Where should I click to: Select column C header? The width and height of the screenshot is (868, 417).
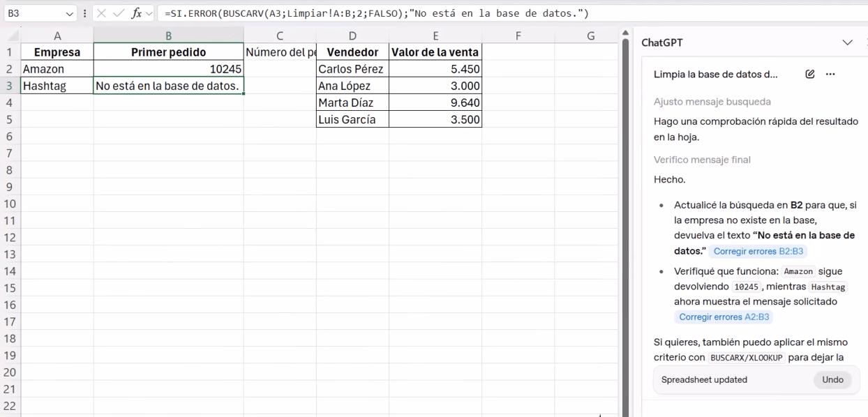[x=280, y=36]
